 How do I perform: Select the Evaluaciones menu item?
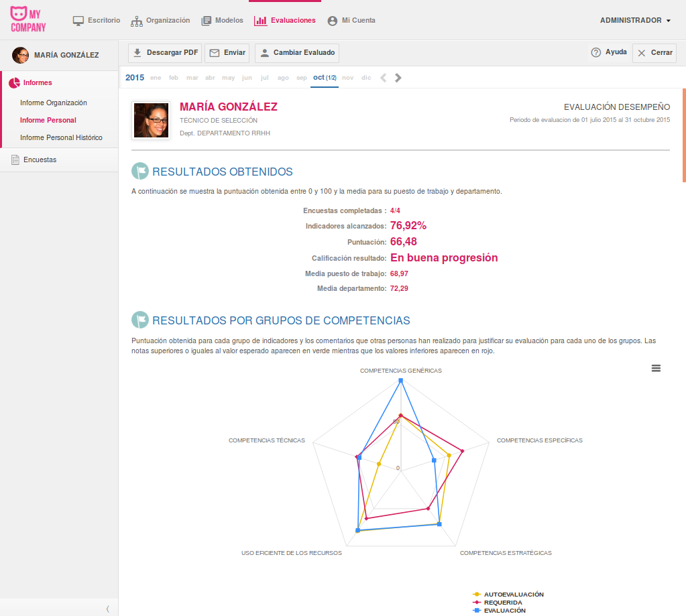285,21
